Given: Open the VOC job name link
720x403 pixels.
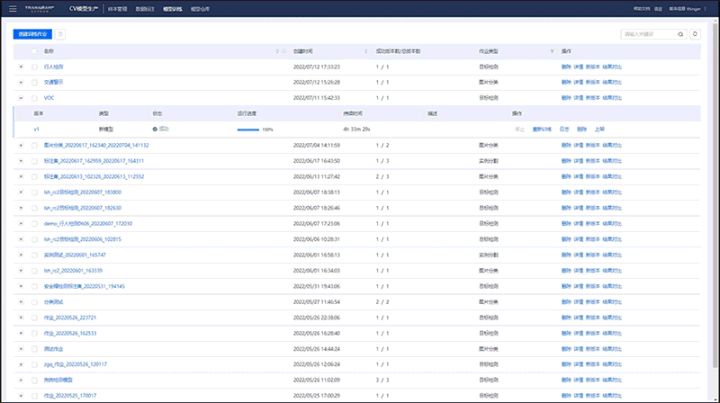Looking at the screenshot, I should tap(49, 98).
